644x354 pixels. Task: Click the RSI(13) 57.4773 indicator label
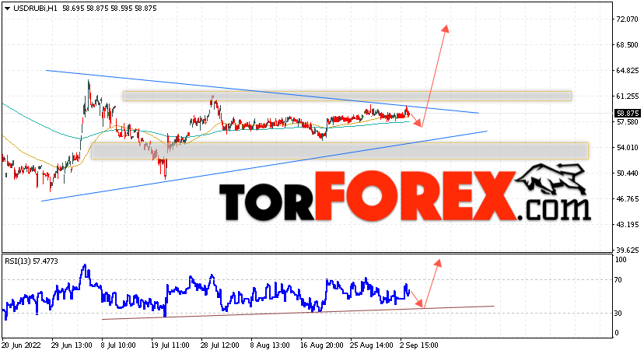point(31,261)
